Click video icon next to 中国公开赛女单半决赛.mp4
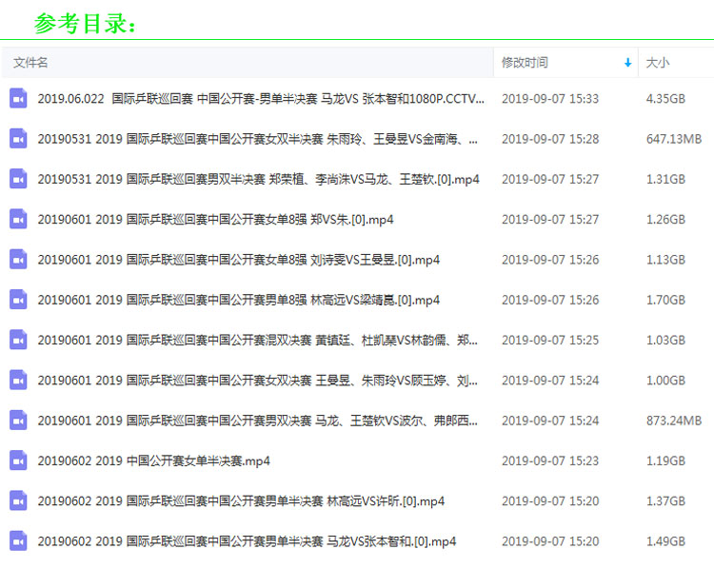714x588 pixels. tap(18, 461)
